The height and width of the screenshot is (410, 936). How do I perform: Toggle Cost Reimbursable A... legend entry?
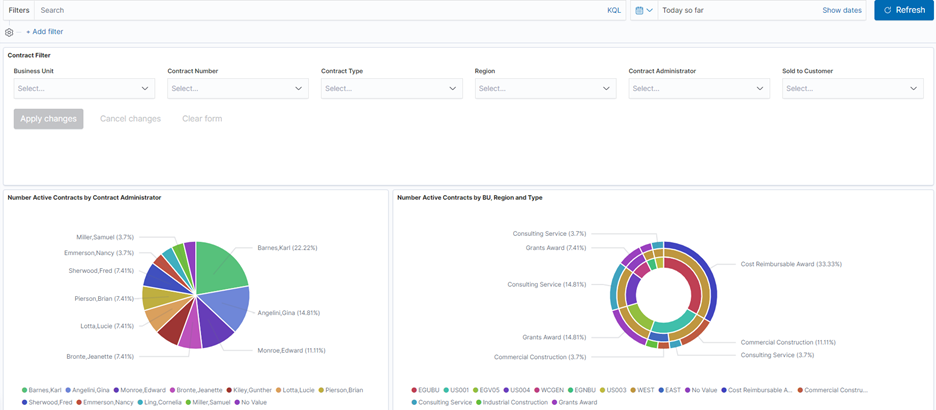756,390
